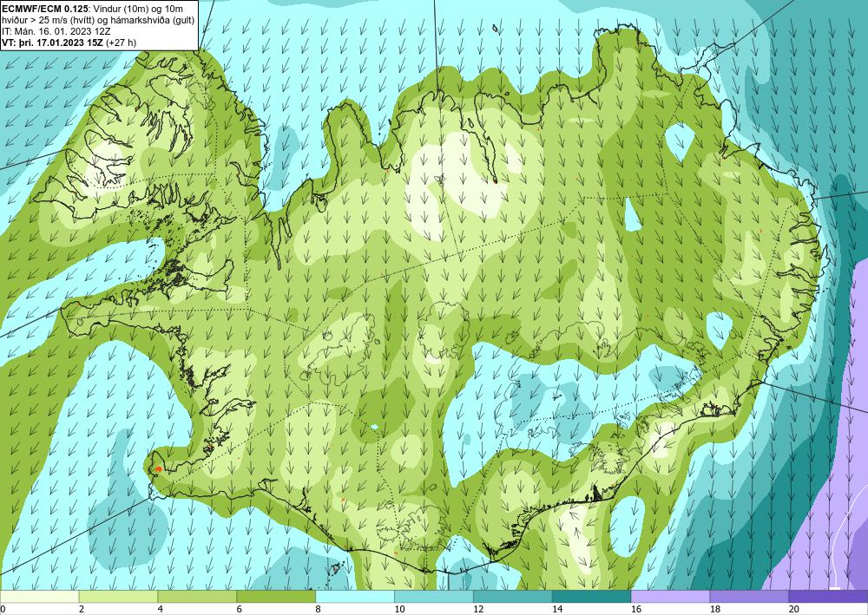Viewport: 868px width, 615px height.
Task: Click the legend label '20'
Action: [794, 610]
